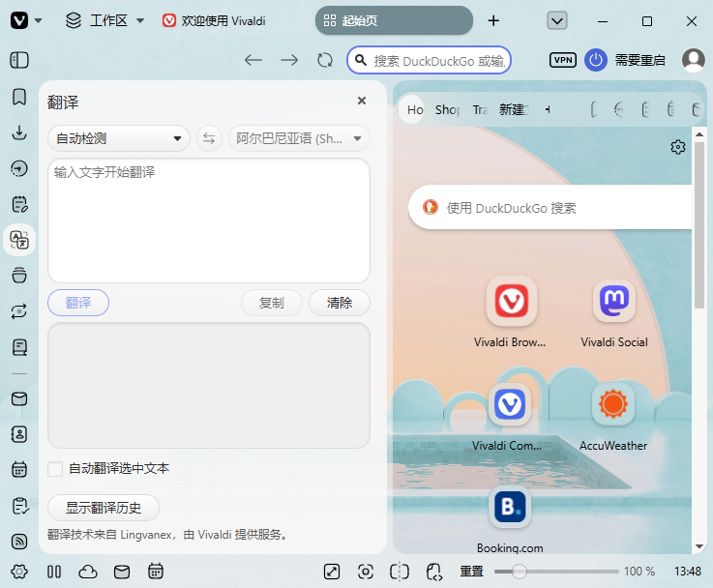This screenshot has height=588, width=713.
Task: Open the History panel icon
Action: tap(19, 168)
